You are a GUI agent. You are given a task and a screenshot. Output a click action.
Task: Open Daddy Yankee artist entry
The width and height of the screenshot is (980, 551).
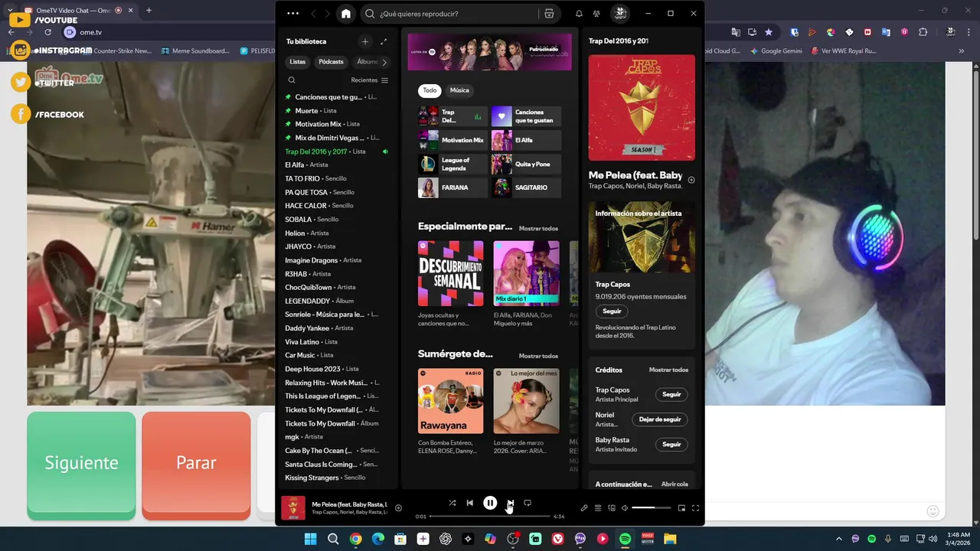pos(337,328)
